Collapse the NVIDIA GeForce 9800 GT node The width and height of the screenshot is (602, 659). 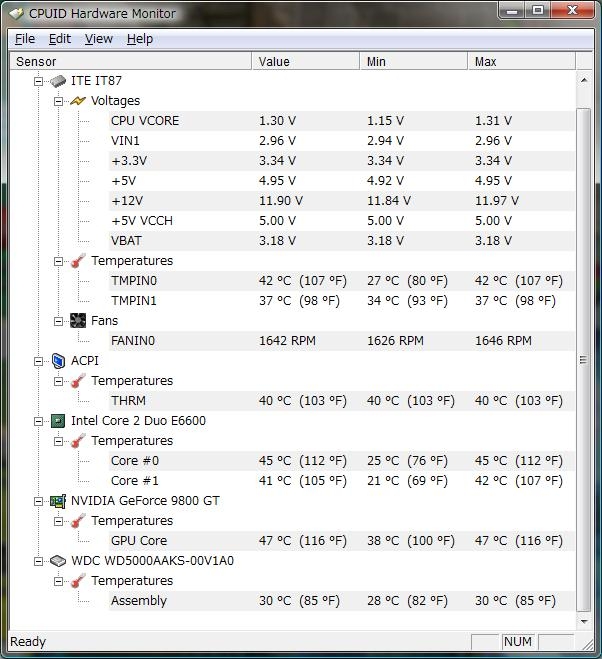point(38,501)
